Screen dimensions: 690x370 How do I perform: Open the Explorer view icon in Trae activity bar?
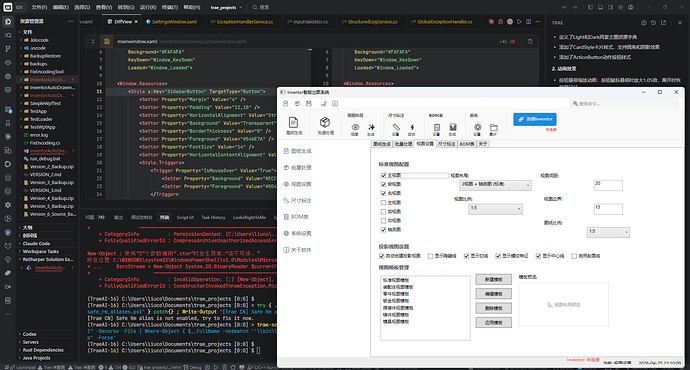[x=8, y=21]
